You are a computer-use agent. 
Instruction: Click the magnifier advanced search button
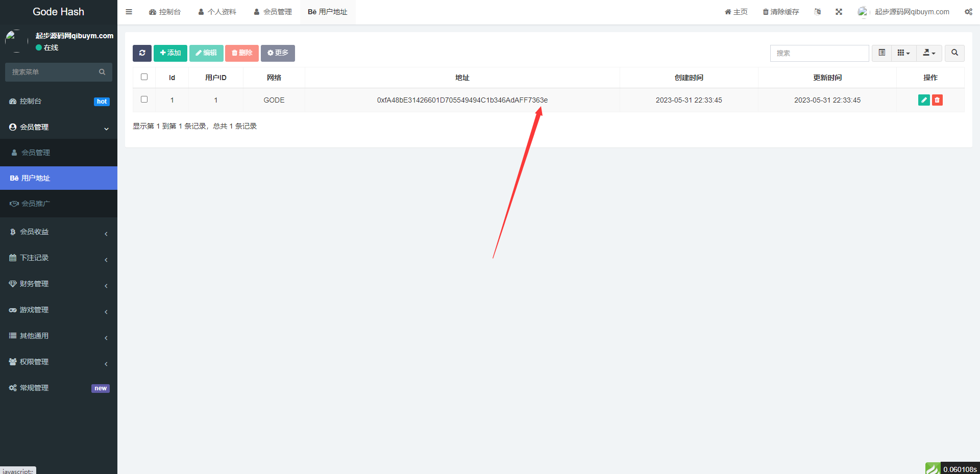[954, 53]
